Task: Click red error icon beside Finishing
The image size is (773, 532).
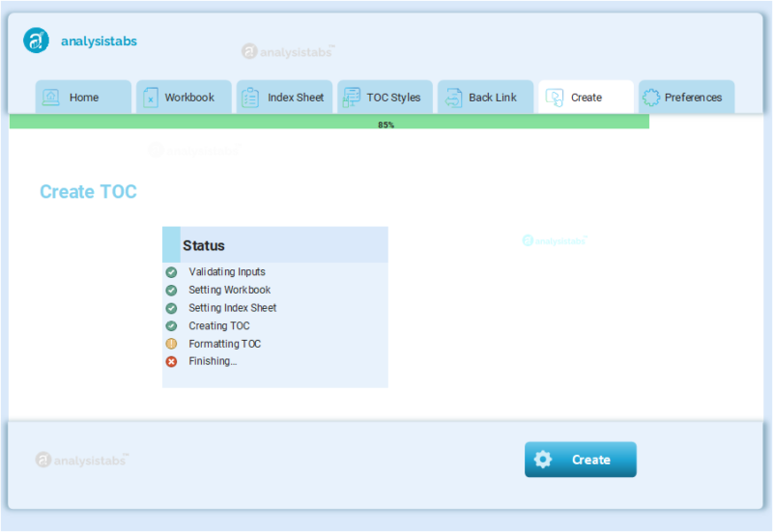Action: pyautogui.click(x=171, y=361)
